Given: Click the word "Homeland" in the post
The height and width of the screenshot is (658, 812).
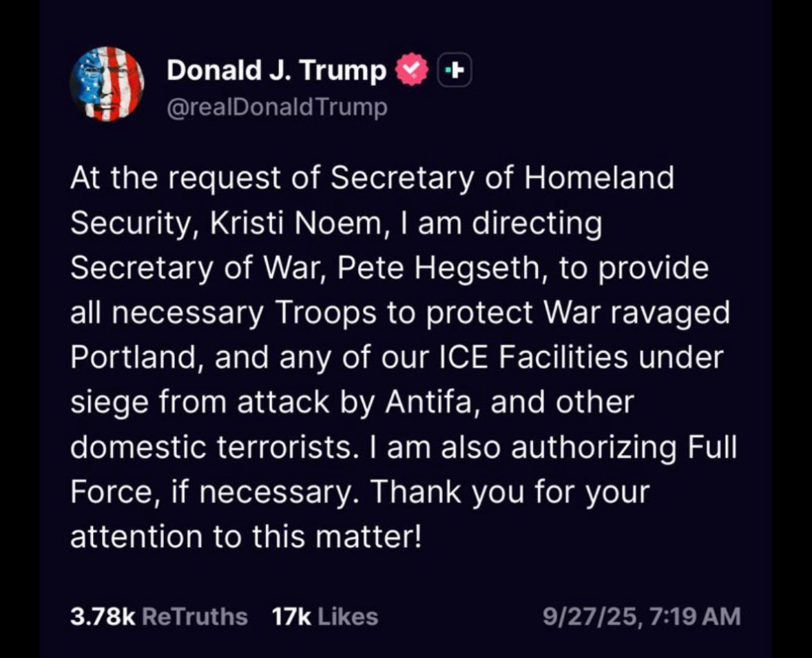Looking at the screenshot, I should click(599, 179).
